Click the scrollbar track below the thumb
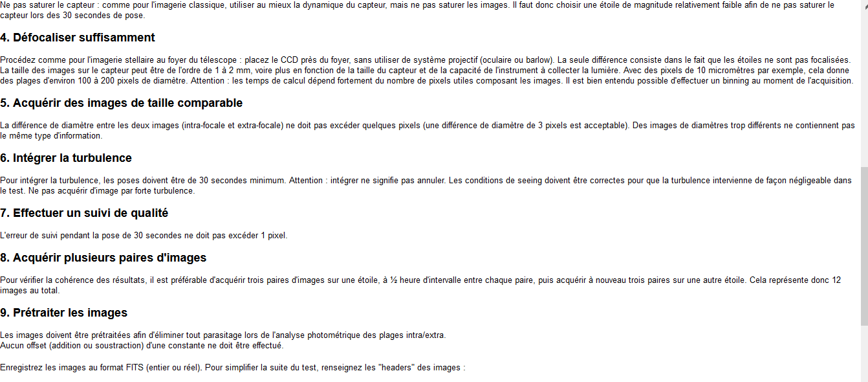 pyautogui.click(x=864, y=354)
